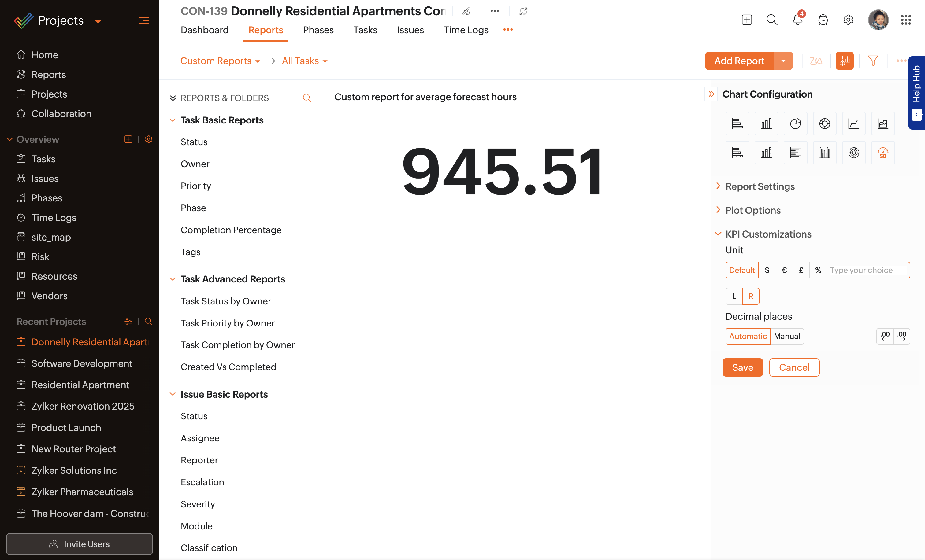
Task: Collapse Task Advanced Reports folder
Action: coord(173,279)
